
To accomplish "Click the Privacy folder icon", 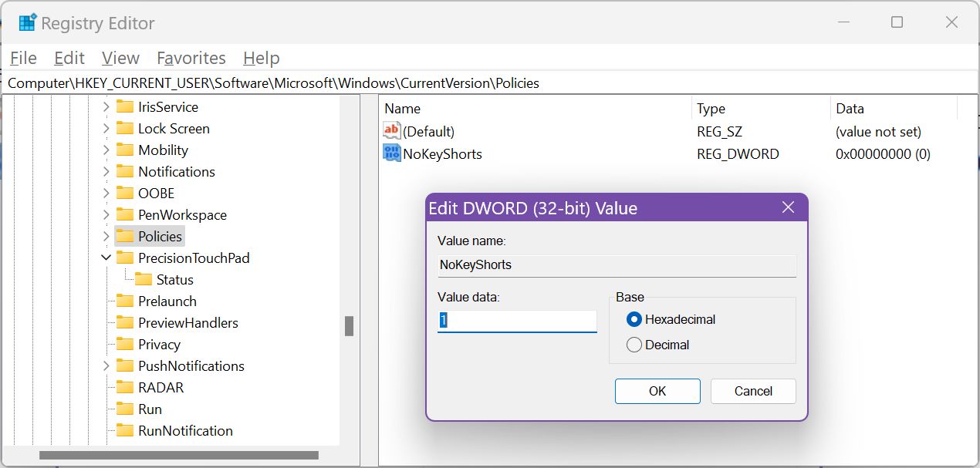I will pyautogui.click(x=124, y=344).
